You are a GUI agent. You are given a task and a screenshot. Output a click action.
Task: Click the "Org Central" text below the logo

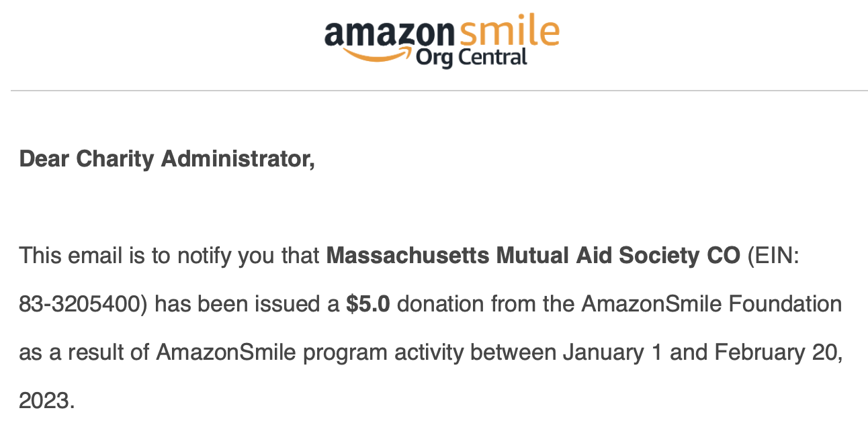coord(471,58)
